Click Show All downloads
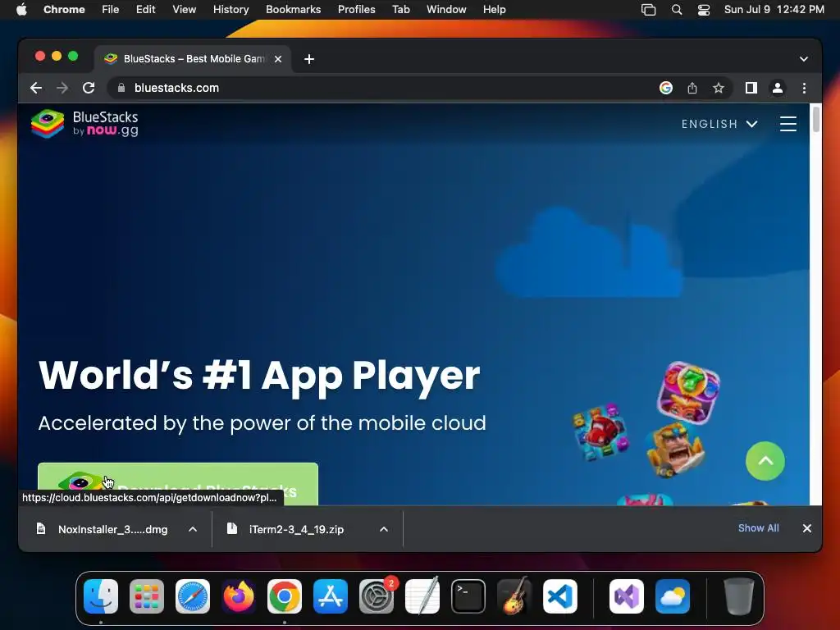This screenshot has width=840, height=630. (x=759, y=528)
